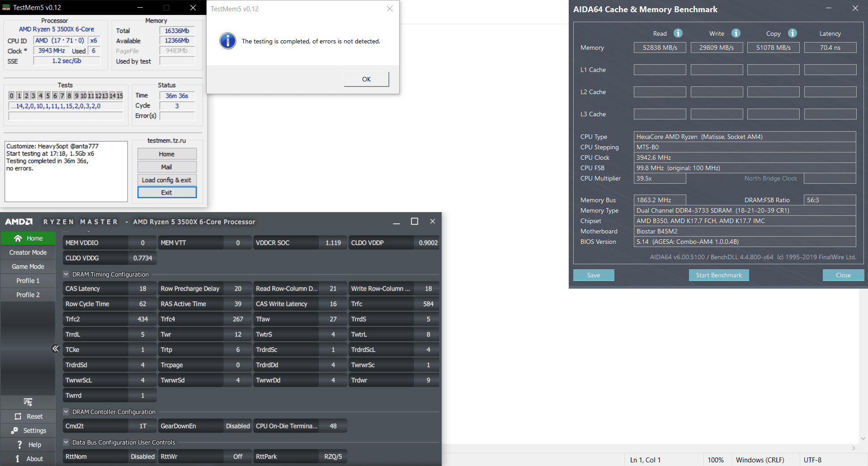Click the Read info icon in AIDA64
868x466 pixels.
click(x=678, y=33)
